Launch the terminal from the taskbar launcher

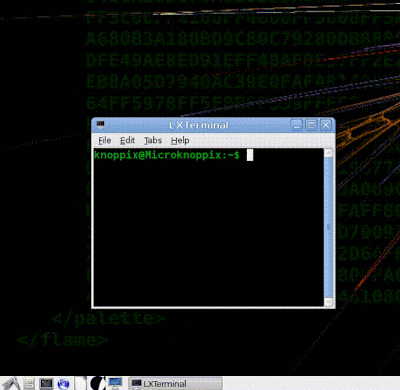point(46,383)
